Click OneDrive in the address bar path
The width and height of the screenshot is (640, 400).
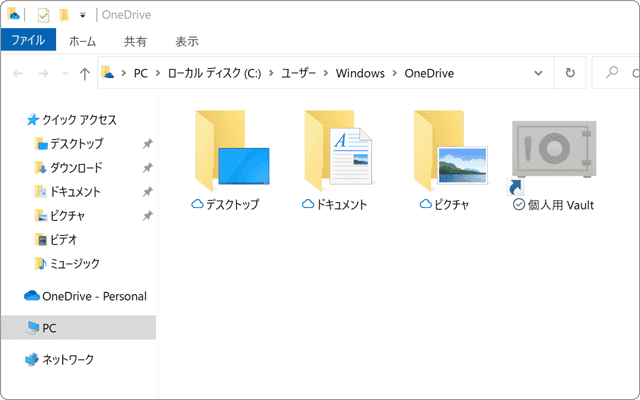[429, 73]
